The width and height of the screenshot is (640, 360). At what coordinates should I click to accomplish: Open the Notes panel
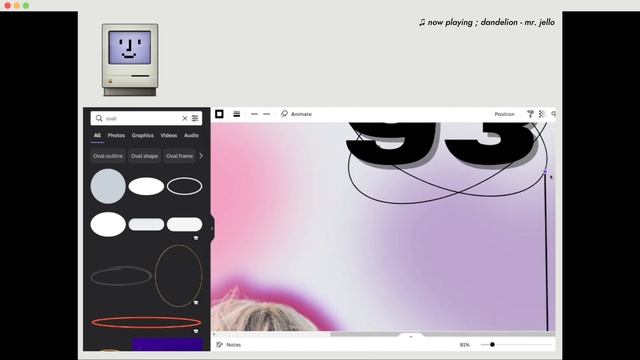229,345
